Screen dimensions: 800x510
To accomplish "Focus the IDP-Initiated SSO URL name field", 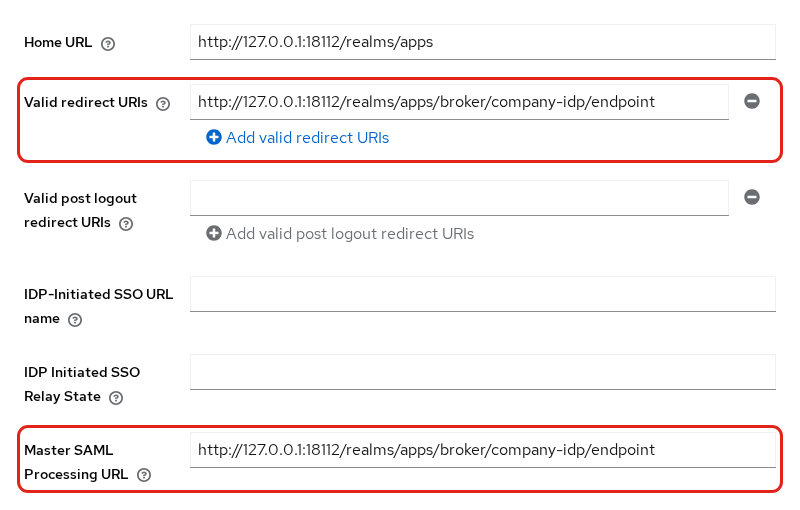I will 483,294.
